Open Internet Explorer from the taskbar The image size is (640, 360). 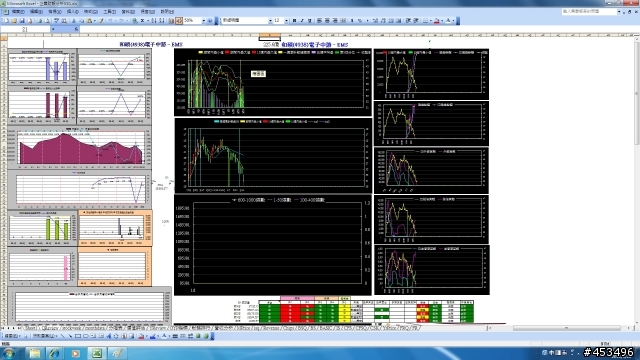(x=54, y=353)
